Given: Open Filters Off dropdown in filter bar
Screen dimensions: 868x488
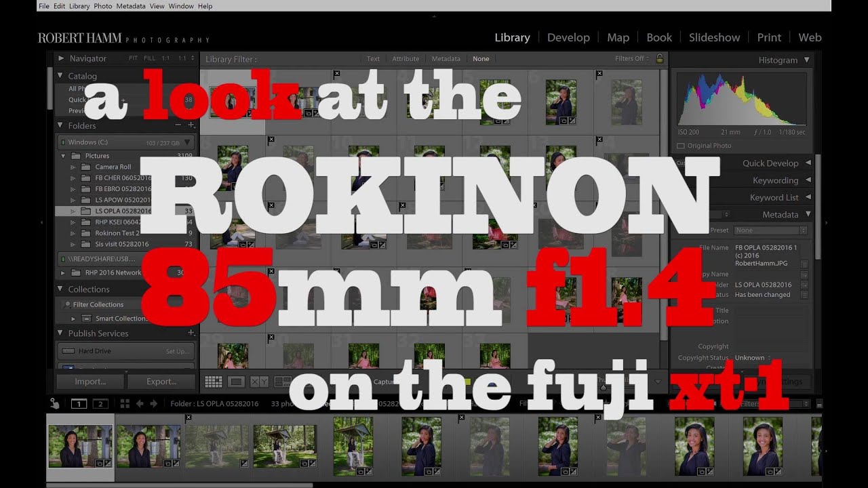Looking at the screenshot, I should click(633, 59).
